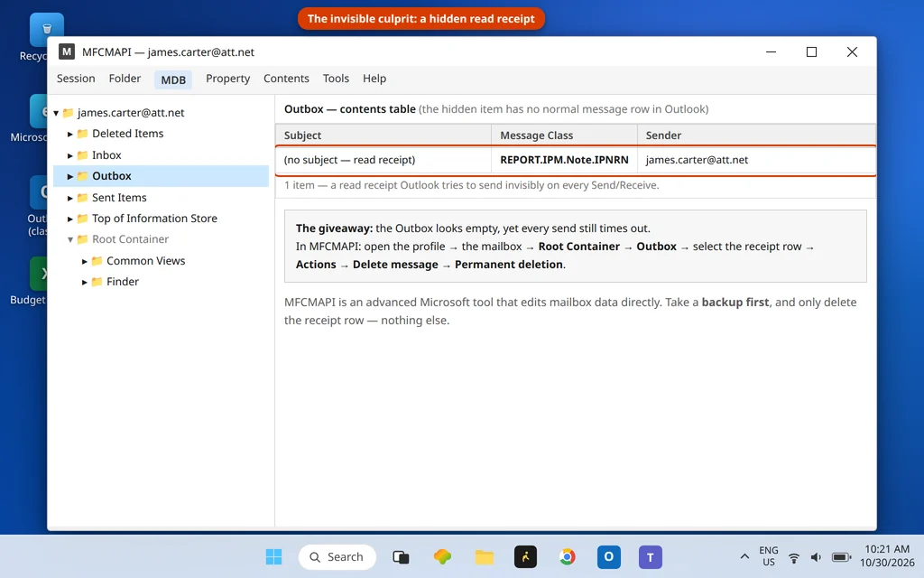Screen dimensions: 924x578
Task: Open the Session menu
Action: (76, 79)
